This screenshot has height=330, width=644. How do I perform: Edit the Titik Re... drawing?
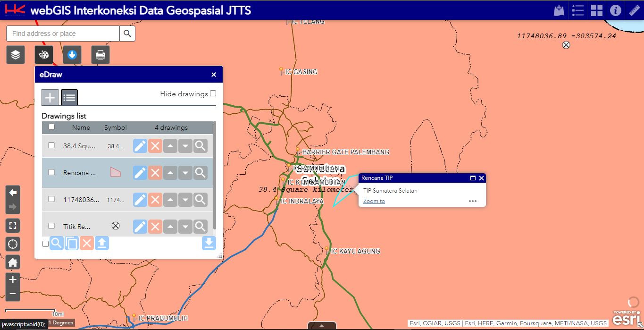point(140,227)
